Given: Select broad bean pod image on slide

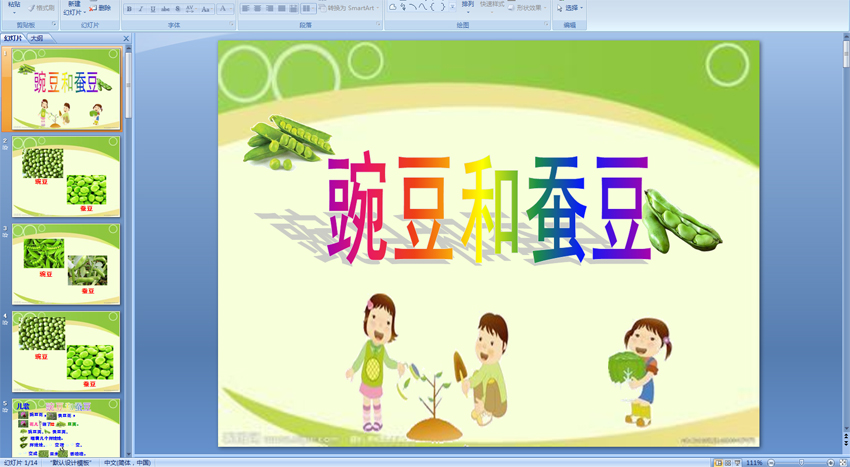Looking at the screenshot, I should click(682, 221).
